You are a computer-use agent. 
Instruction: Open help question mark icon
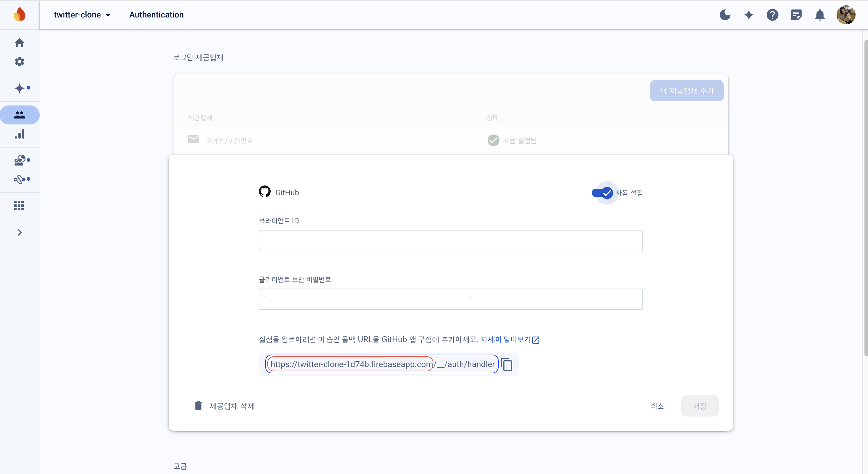click(772, 15)
